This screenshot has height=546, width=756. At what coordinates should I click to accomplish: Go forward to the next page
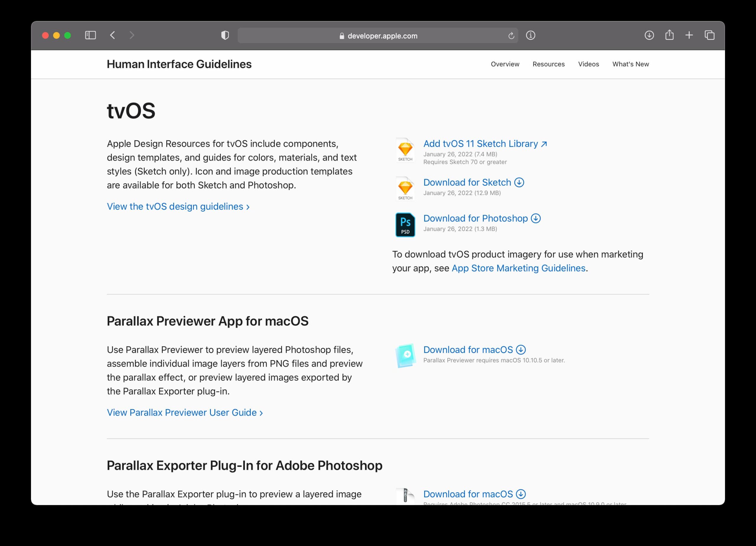[132, 35]
